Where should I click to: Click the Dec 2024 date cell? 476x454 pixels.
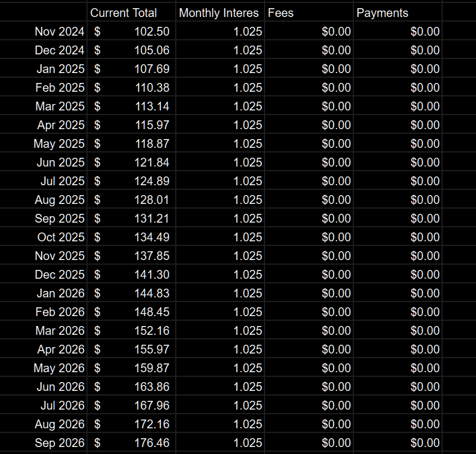tap(43, 50)
